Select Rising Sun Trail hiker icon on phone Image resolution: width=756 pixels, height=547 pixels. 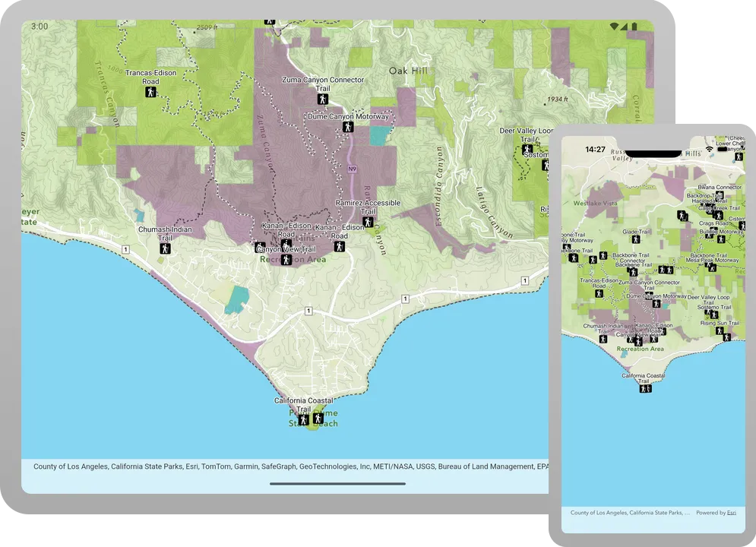pyautogui.click(x=720, y=330)
